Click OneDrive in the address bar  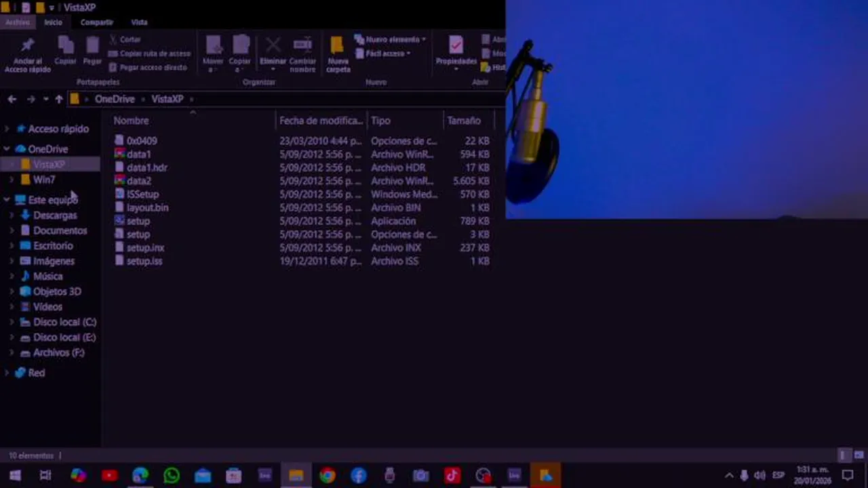coord(115,99)
